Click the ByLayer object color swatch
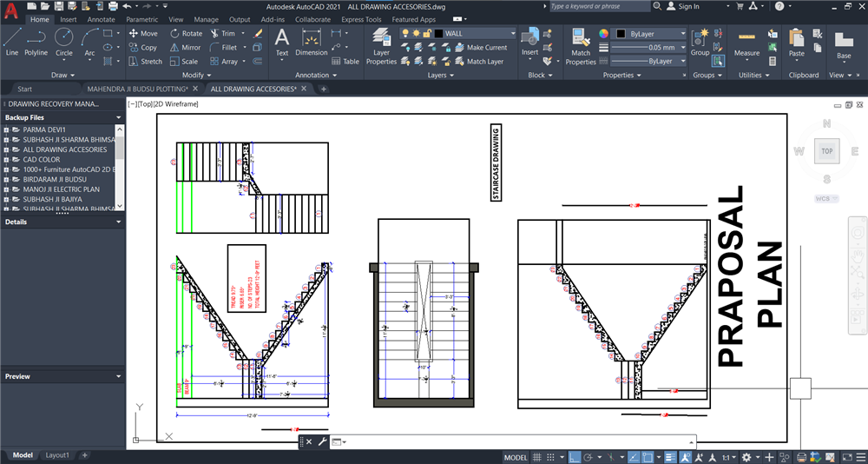The height and width of the screenshot is (464, 868). [622, 33]
